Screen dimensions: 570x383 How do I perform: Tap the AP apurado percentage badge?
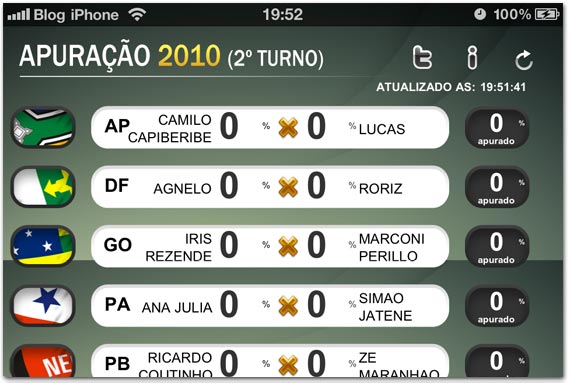[497, 128]
